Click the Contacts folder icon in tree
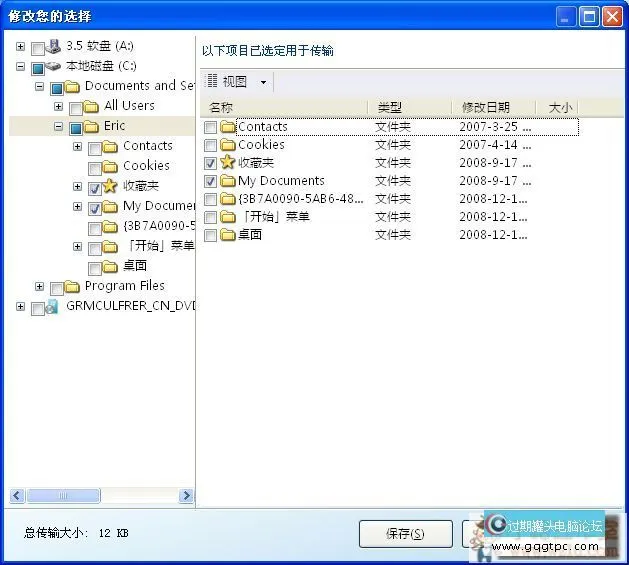Screen dimensions: 629x565 click(110, 147)
